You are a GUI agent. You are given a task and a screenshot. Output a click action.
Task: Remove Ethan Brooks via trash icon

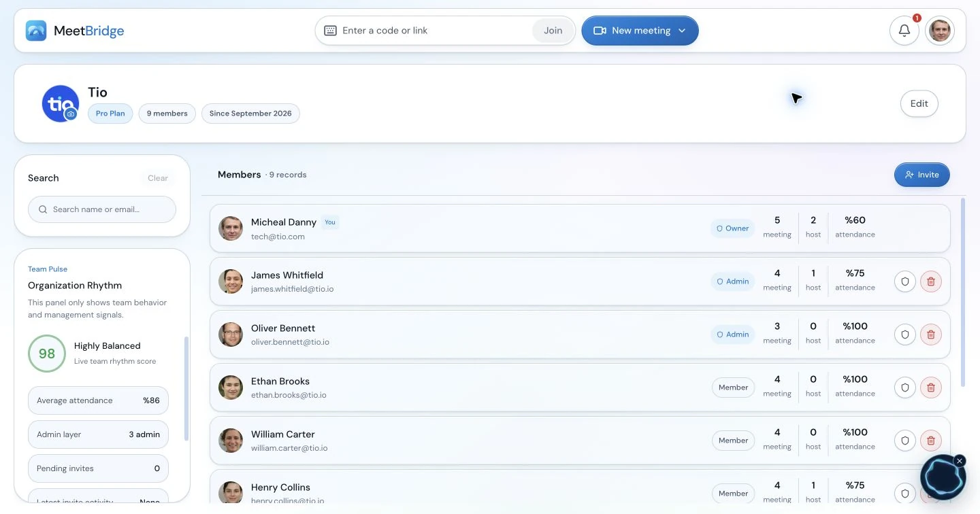(931, 388)
